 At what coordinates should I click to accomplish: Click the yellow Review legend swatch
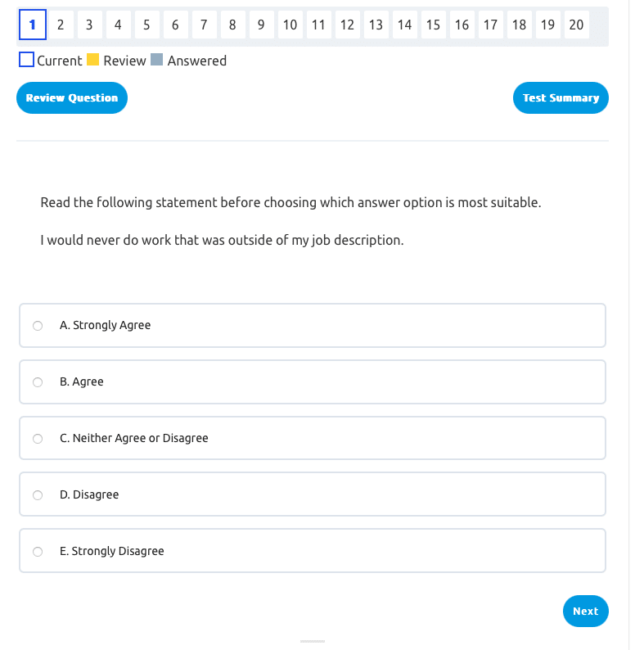93,60
